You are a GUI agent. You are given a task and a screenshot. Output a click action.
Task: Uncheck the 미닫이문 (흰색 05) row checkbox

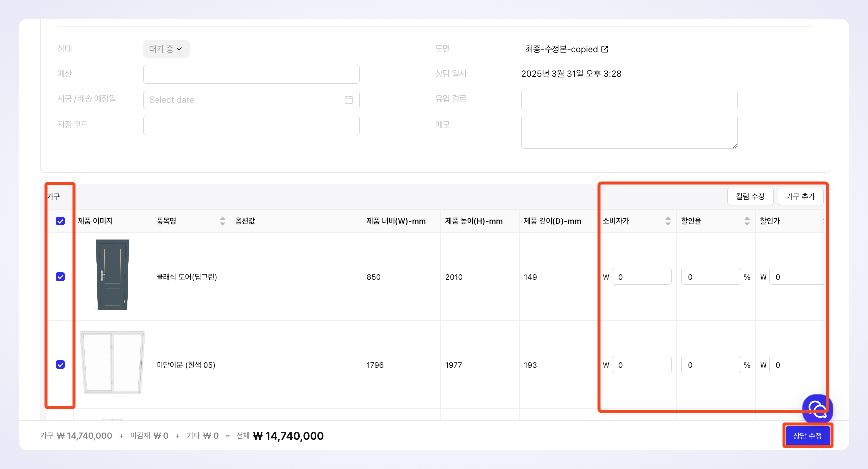(x=60, y=365)
